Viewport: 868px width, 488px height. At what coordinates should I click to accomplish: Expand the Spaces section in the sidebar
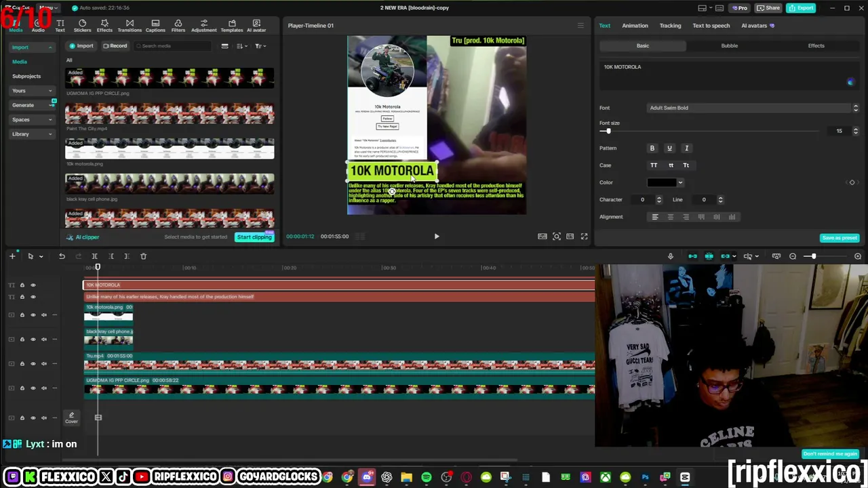[50, 120]
